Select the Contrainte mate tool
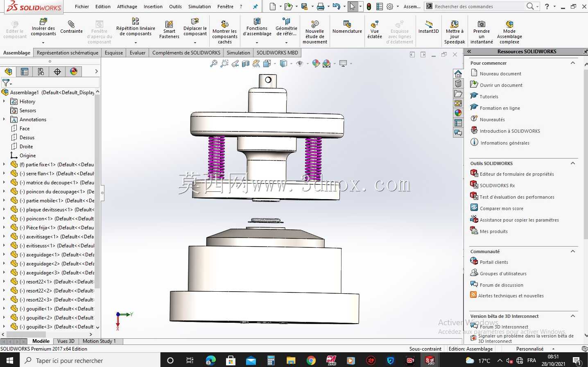588x367 pixels. (x=71, y=27)
